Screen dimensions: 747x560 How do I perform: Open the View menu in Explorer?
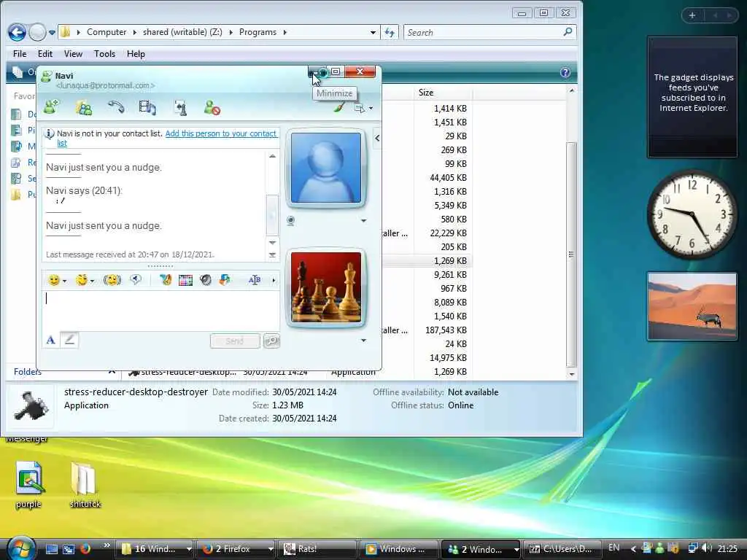click(x=74, y=54)
